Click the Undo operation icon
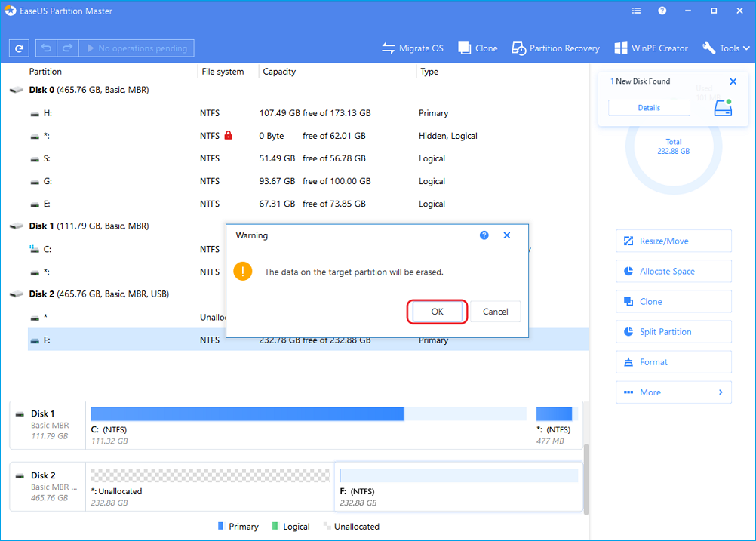Screen dimensions: 756x541 (x=45, y=48)
